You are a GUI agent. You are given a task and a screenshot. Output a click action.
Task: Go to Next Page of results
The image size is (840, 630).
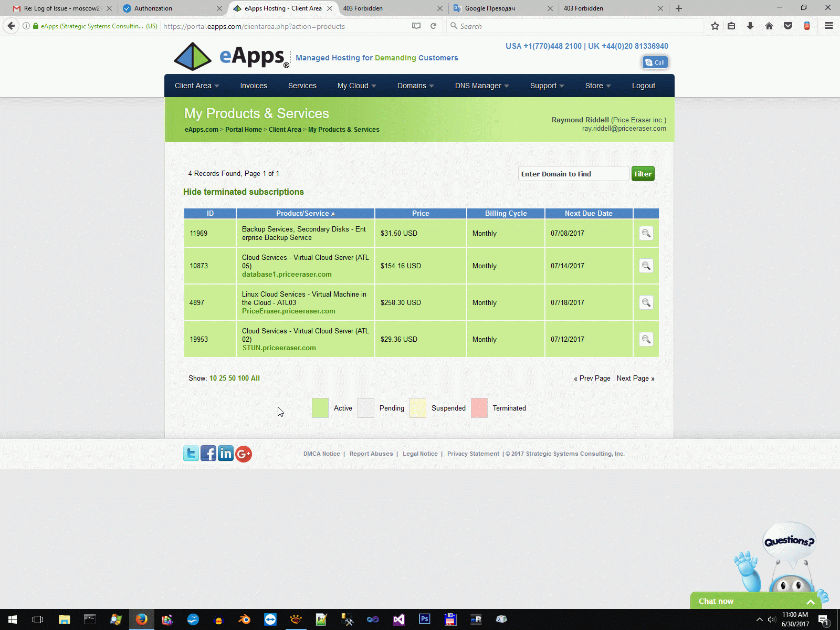click(636, 379)
